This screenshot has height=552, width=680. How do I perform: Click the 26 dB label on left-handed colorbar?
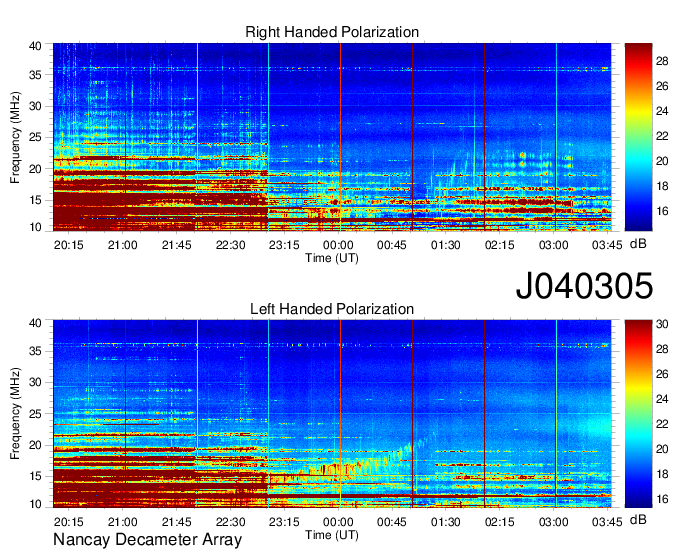[x=662, y=374]
